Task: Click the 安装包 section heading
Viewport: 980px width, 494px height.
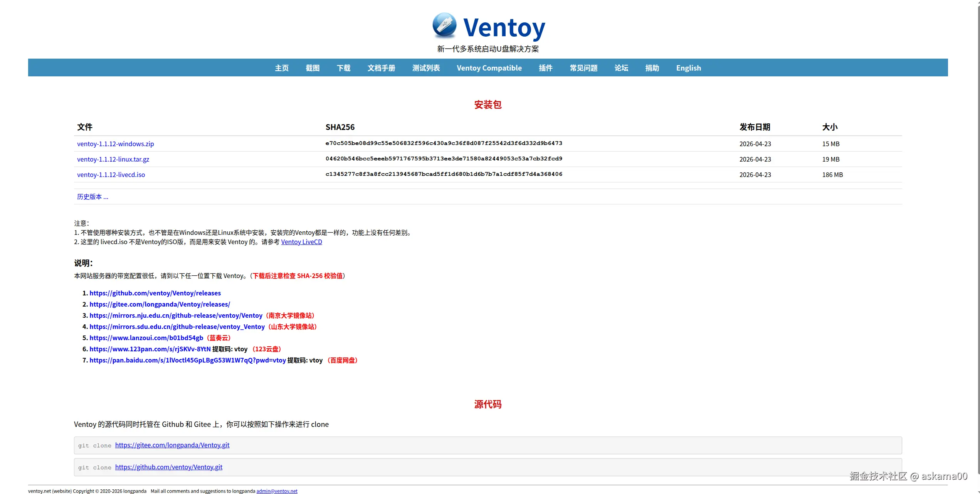Action: click(x=487, y=105)
